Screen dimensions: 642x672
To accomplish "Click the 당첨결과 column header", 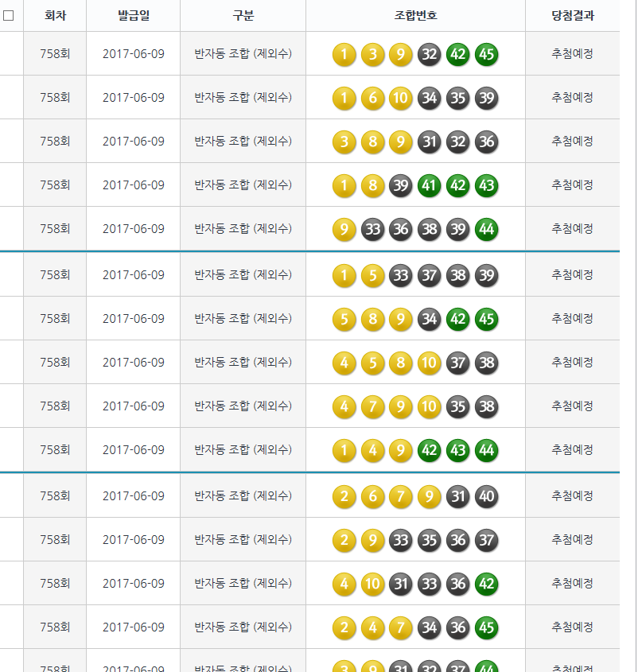I will (572, 15).
